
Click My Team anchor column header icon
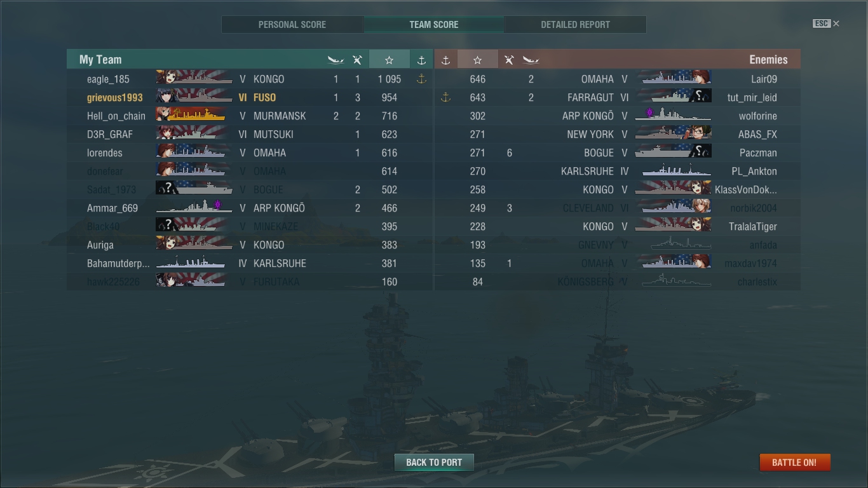pos(421,60)
